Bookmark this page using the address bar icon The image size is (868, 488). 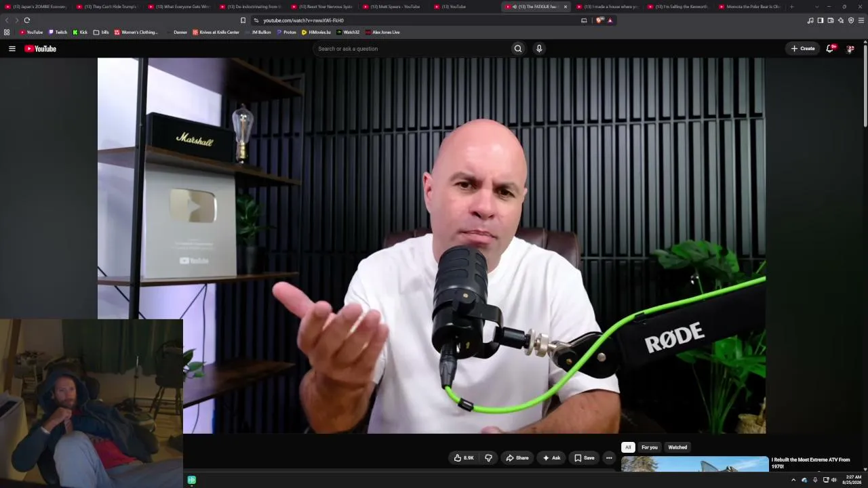point(243,20)
